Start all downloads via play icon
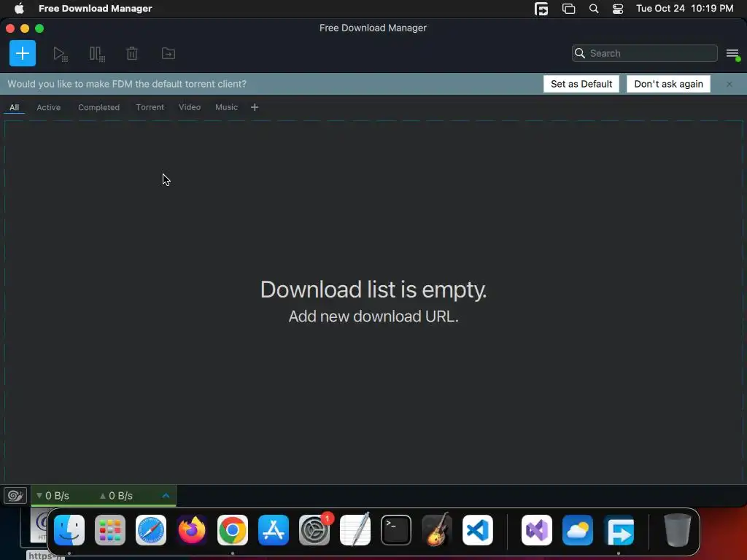This screenshot has height=560, width=747. [60, 54]
